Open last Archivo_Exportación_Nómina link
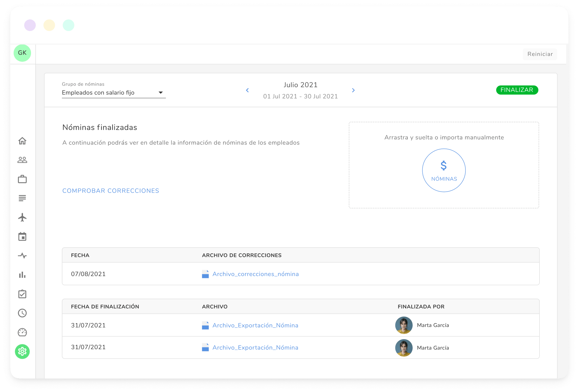This screenshot has height=392, width=578. coord(255,347)
